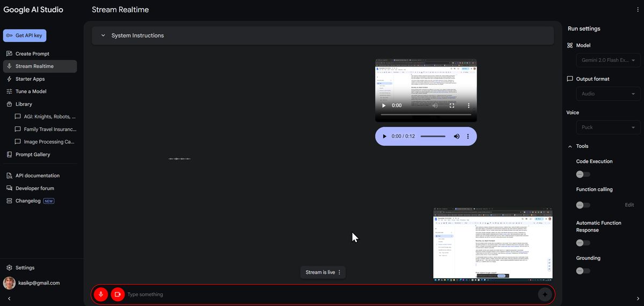644x306 pixels.
Task: Expand the System Instructions section
Action: click(x=323, y=35)
